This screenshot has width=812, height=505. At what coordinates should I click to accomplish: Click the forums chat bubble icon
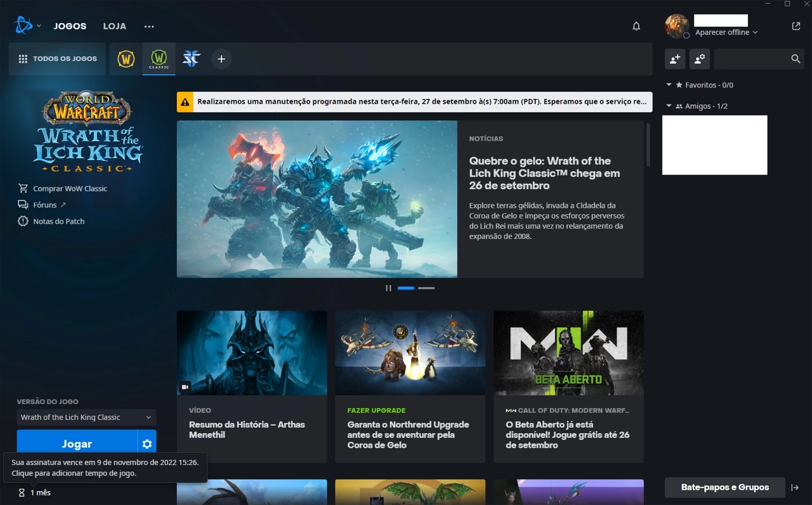coord(23,205)
